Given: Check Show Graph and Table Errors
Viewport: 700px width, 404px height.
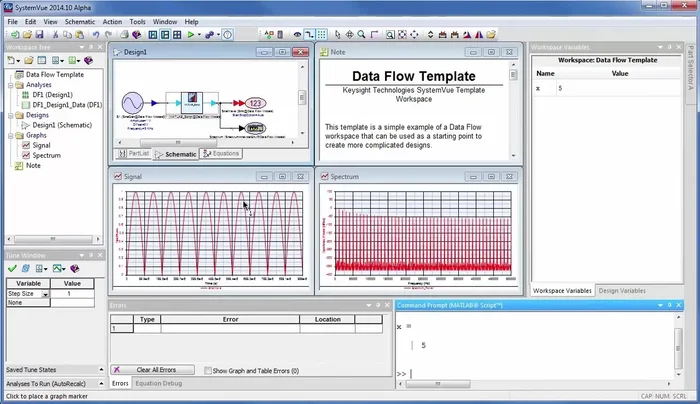Looking at the screenshot, I should pos(208,370).
